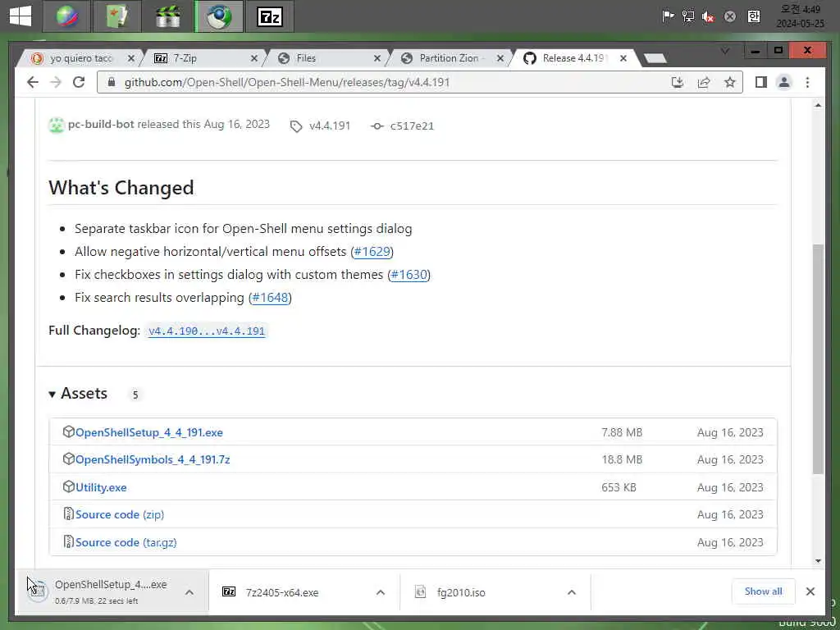Screen dimensions: 840x630
Task: Open the globe browser taskbar icon
Action: pos(67,16)
